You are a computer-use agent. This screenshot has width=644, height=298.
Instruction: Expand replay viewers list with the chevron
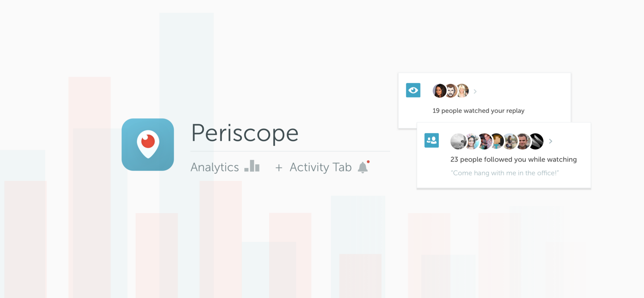click(x=475, y=91)
